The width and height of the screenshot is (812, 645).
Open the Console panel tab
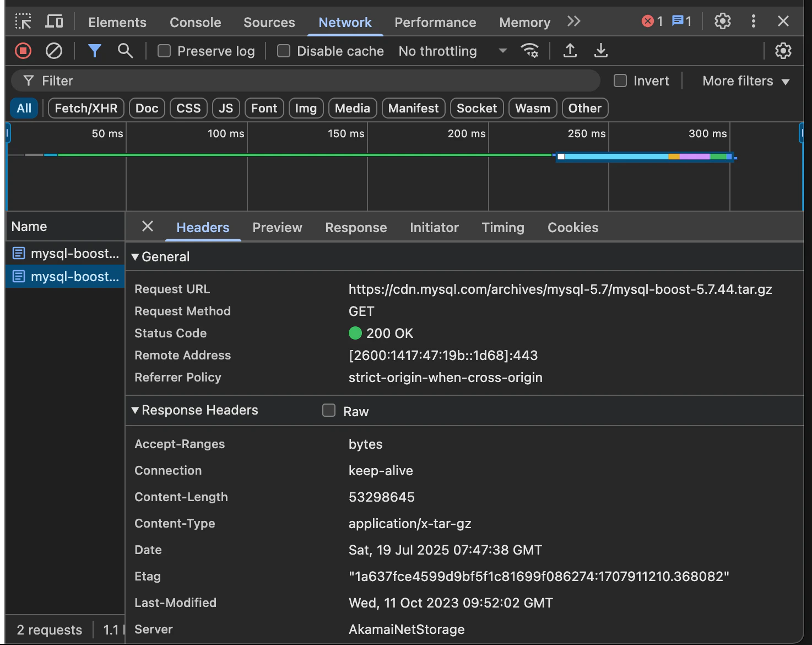click(195, 23)
